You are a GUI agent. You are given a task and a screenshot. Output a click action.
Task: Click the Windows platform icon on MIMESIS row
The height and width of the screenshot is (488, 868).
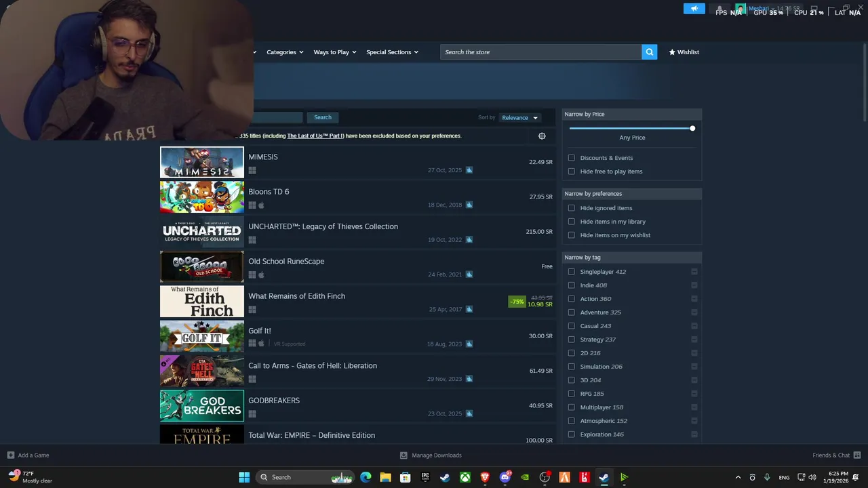coord(252,171)
